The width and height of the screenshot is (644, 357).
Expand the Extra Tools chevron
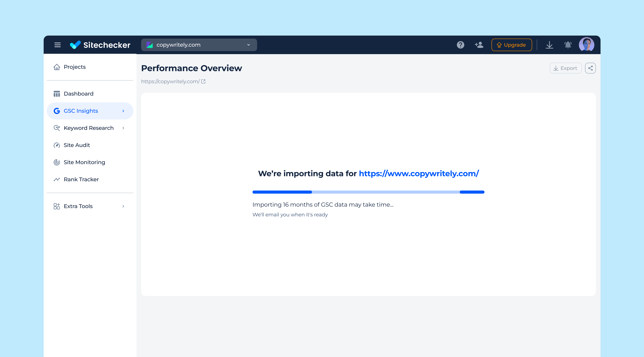123,206
